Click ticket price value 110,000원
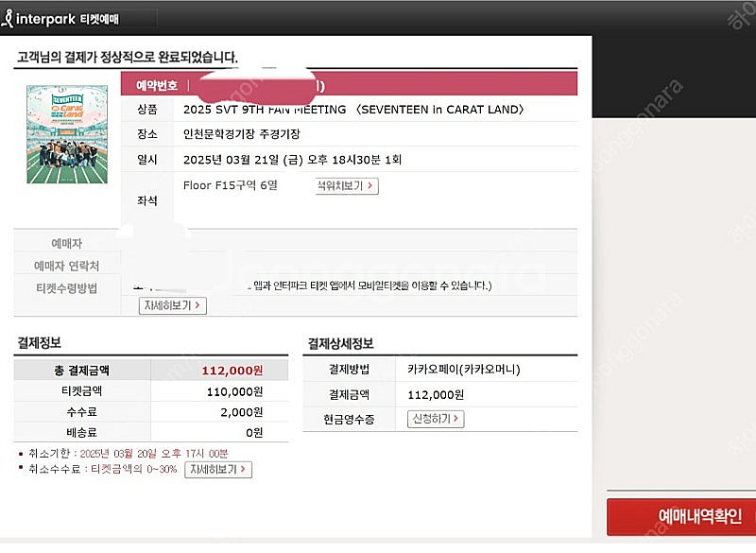The image size is (756, 553). point(234,391)
